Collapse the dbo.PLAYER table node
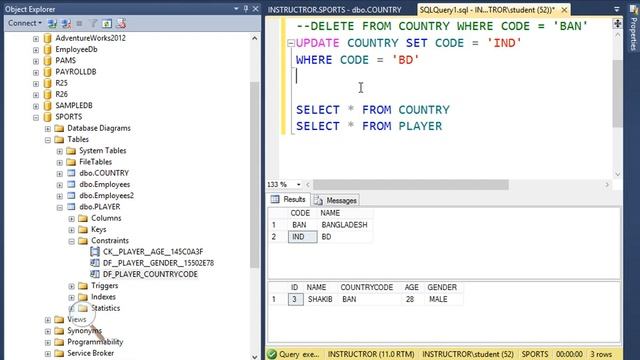The height and width of the screenshot is (360, 640). click(60, 207)
